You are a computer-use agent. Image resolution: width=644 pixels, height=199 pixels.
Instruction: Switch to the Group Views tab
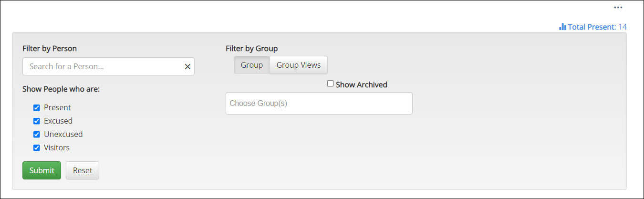(x=299, y=65)
